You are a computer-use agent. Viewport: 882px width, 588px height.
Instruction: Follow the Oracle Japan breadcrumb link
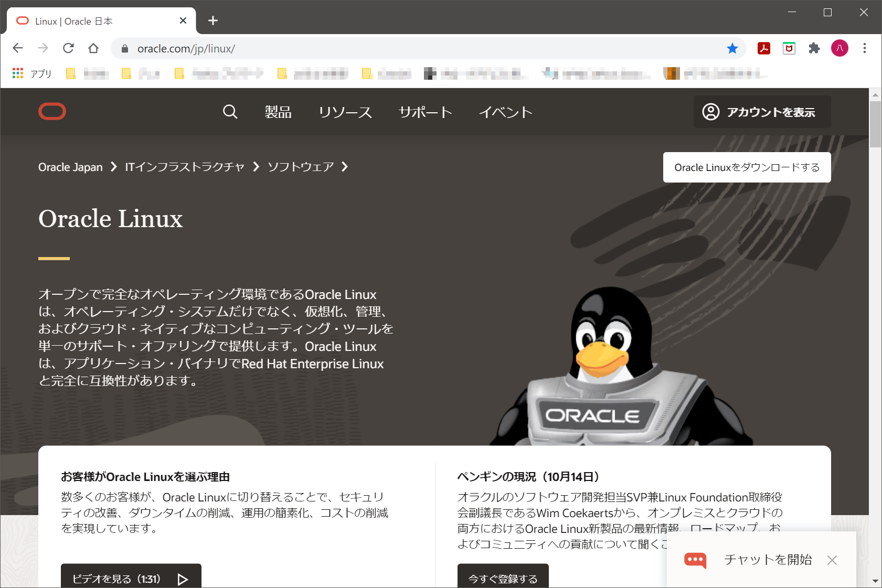coord(70,167)
